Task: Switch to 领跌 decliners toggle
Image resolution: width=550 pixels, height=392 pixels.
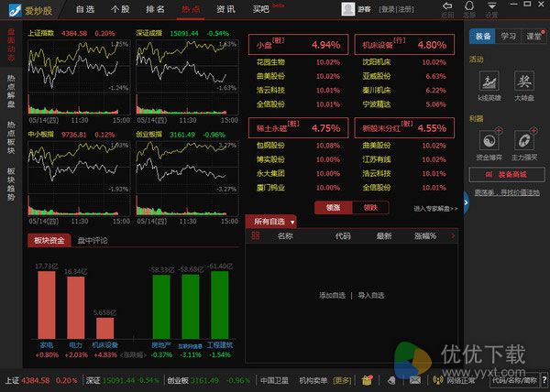Action: click(370, 208)
